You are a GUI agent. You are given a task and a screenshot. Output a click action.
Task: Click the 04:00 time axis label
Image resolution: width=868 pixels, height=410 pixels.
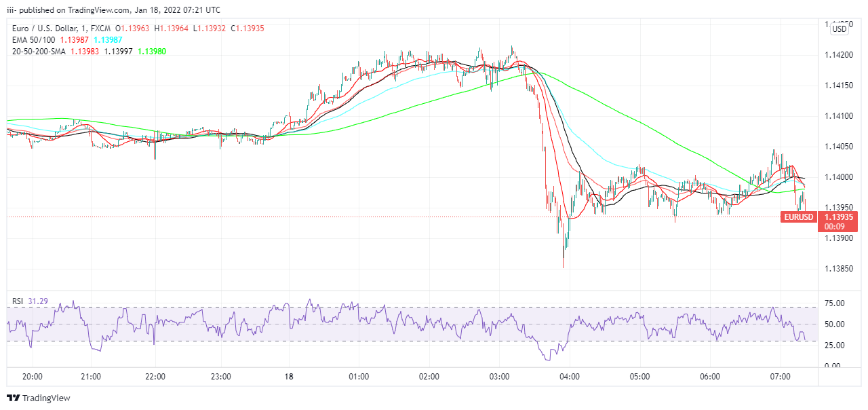coord(569,377)
